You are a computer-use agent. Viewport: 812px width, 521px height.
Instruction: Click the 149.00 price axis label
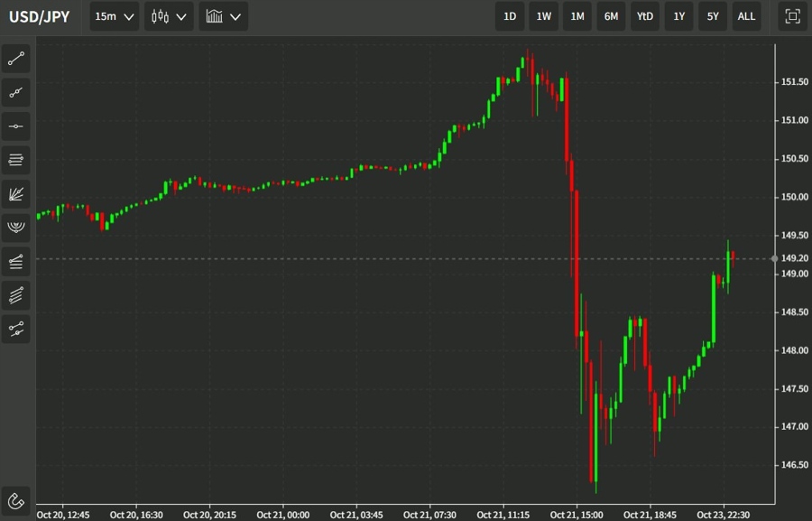click(794, 274)
